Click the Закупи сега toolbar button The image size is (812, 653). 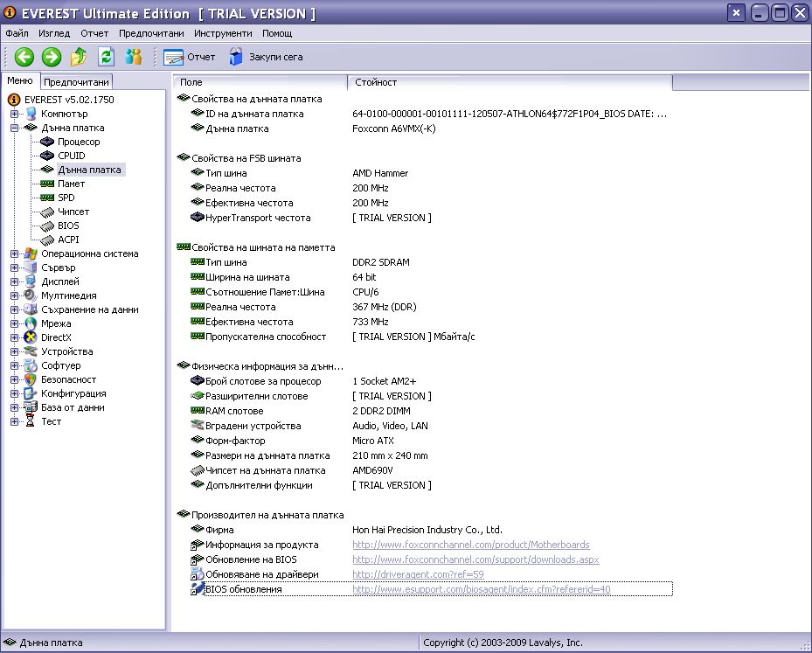coord(266,57)
